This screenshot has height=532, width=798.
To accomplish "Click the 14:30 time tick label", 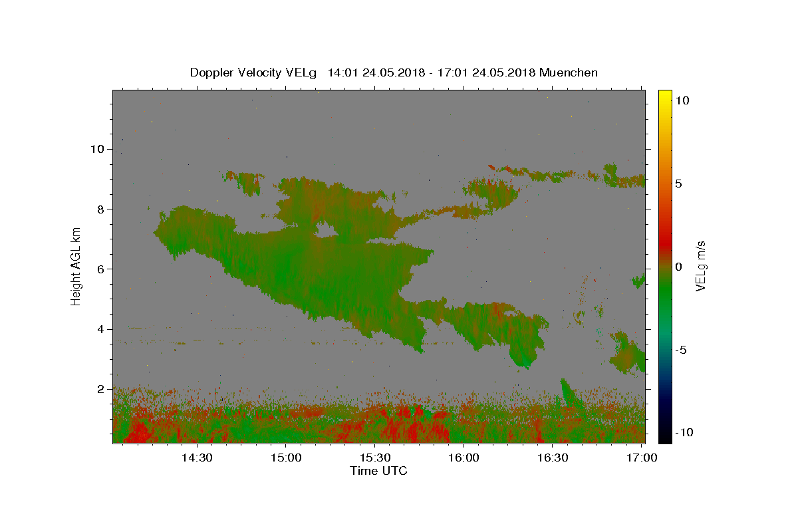I will tap(197, 458).
